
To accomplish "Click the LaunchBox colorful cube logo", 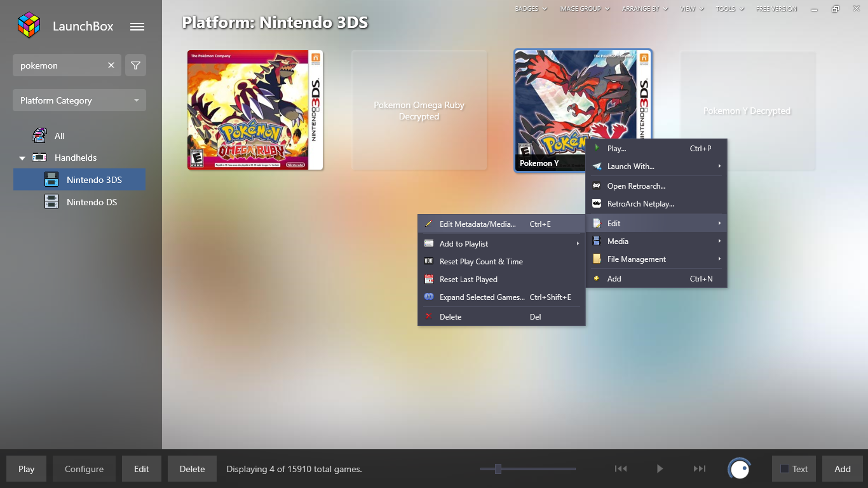I will (x=29, y=25).
